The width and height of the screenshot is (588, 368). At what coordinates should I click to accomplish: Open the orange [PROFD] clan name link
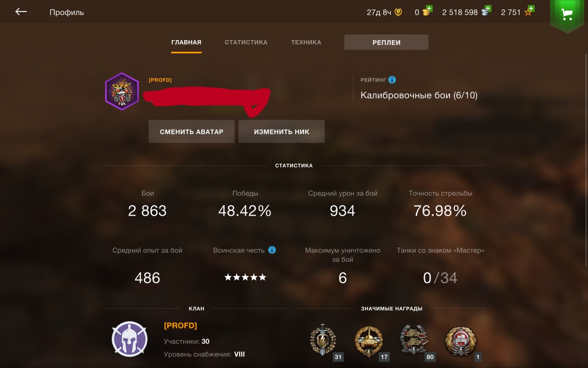tap(181, 326)
